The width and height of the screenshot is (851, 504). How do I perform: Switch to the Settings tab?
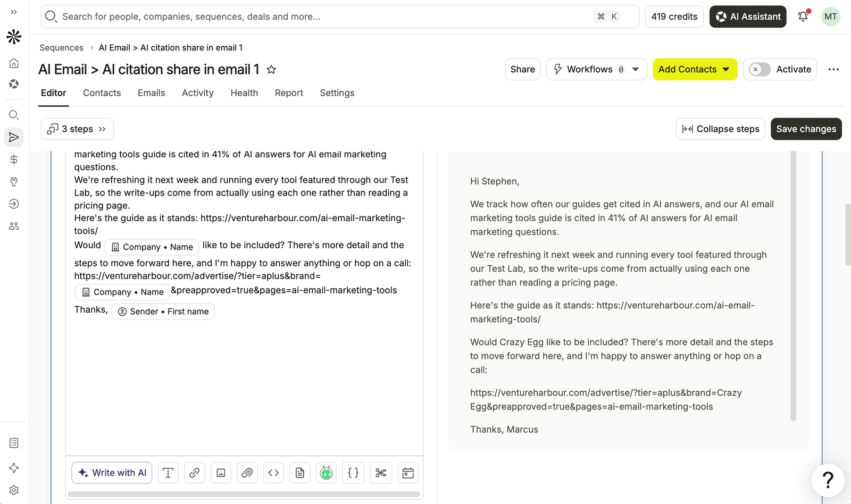337,93
